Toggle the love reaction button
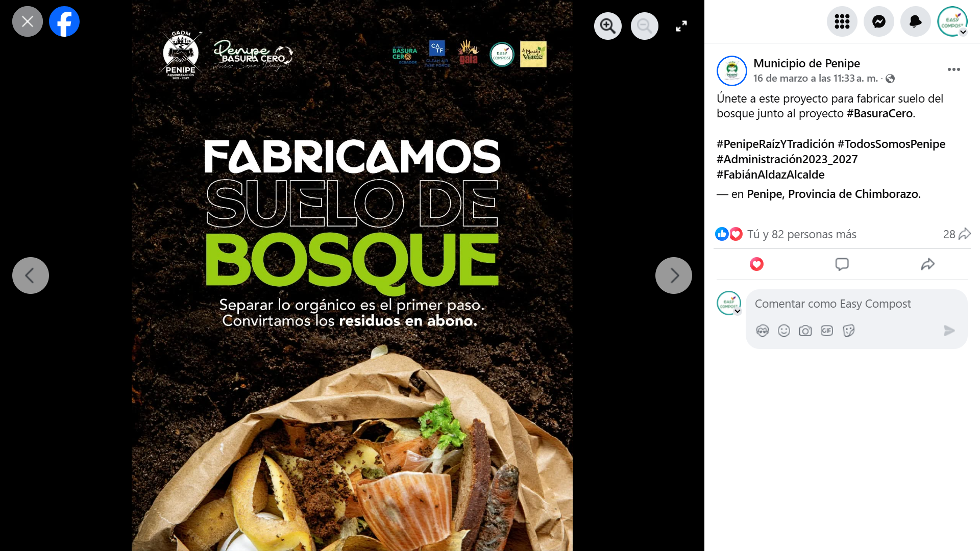The width and height of the screenshot is (980, 551). (x=756, y=264)
